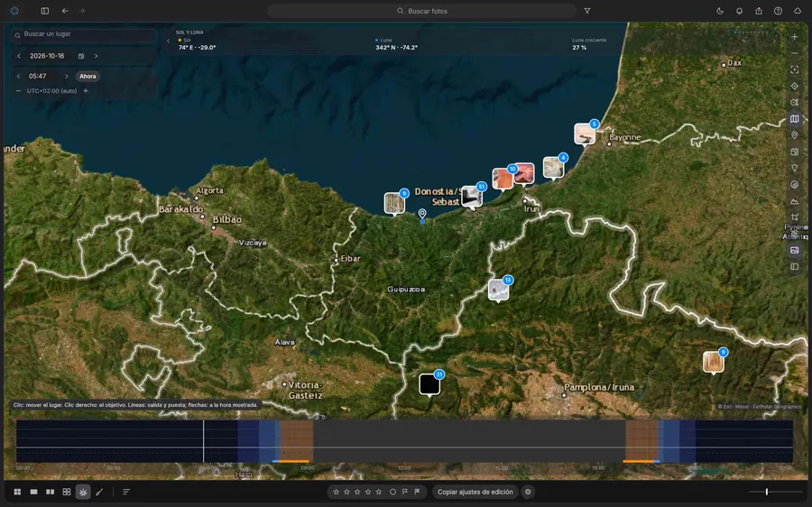Click the search-area magnifier icon on the map

(794, 103)
